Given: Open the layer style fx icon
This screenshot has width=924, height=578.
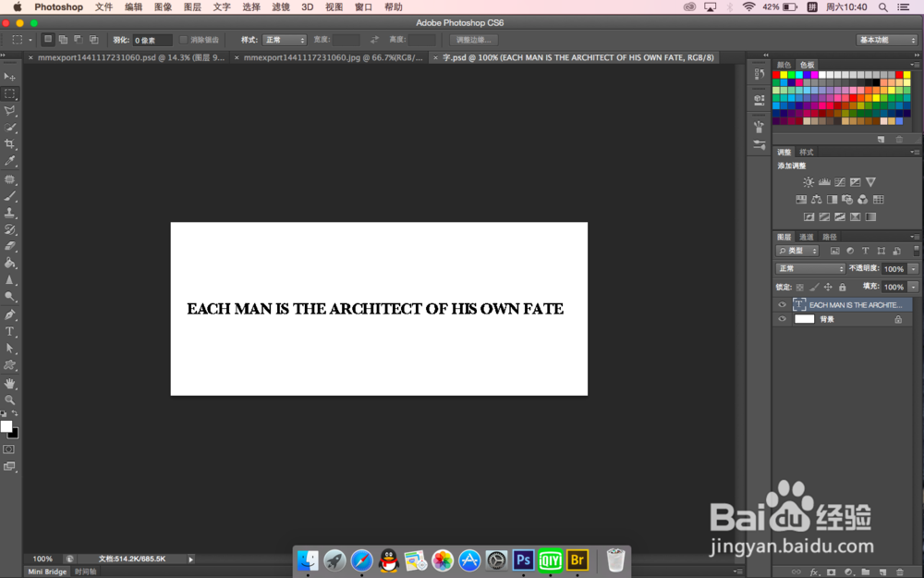Looking at the screenshot, I should (x=814, y=572).
